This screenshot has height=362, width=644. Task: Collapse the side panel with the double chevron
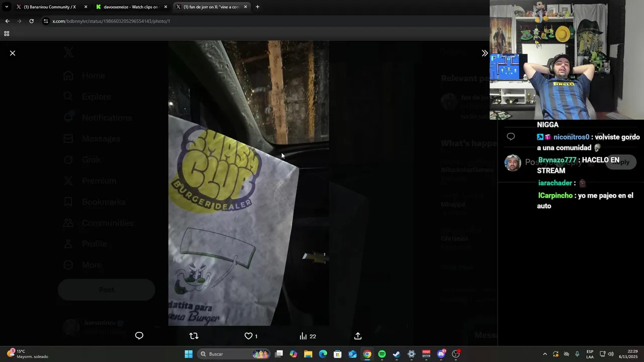[x=485, y=53]
